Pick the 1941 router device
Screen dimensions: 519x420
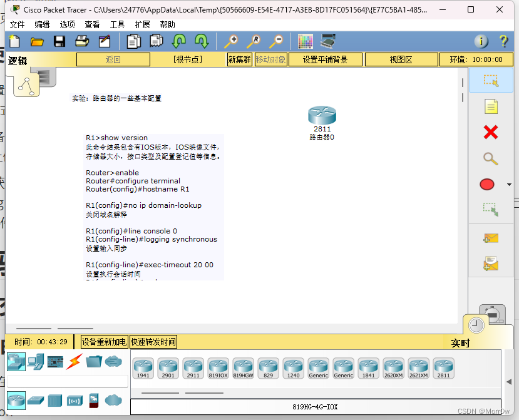point(143,368)
